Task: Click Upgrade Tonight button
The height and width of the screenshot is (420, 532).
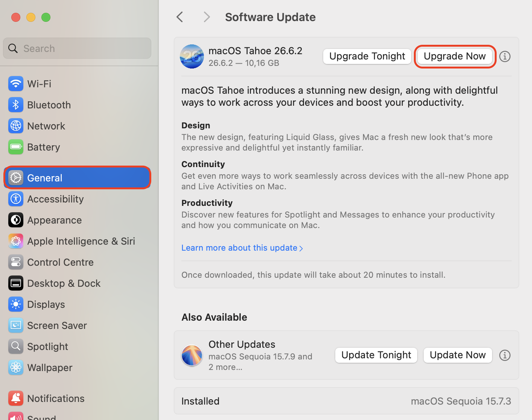Action: pos(367,56)
